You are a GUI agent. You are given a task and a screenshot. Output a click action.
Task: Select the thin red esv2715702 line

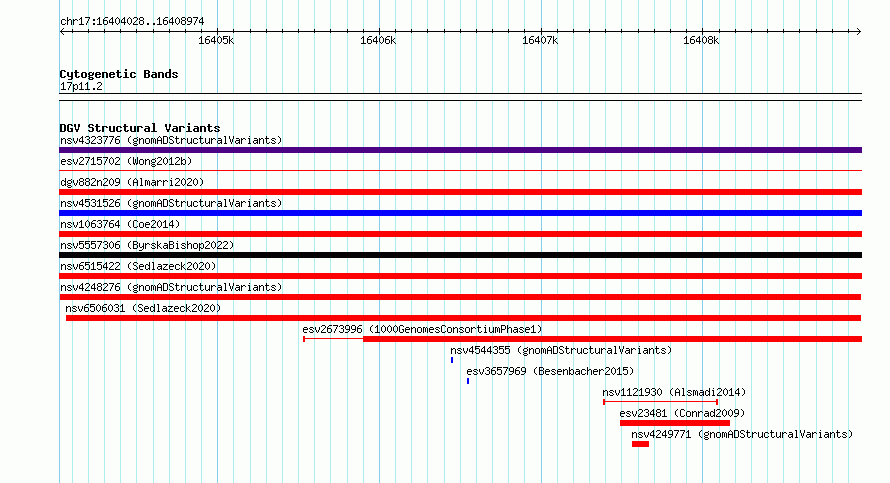click(460, 170)
